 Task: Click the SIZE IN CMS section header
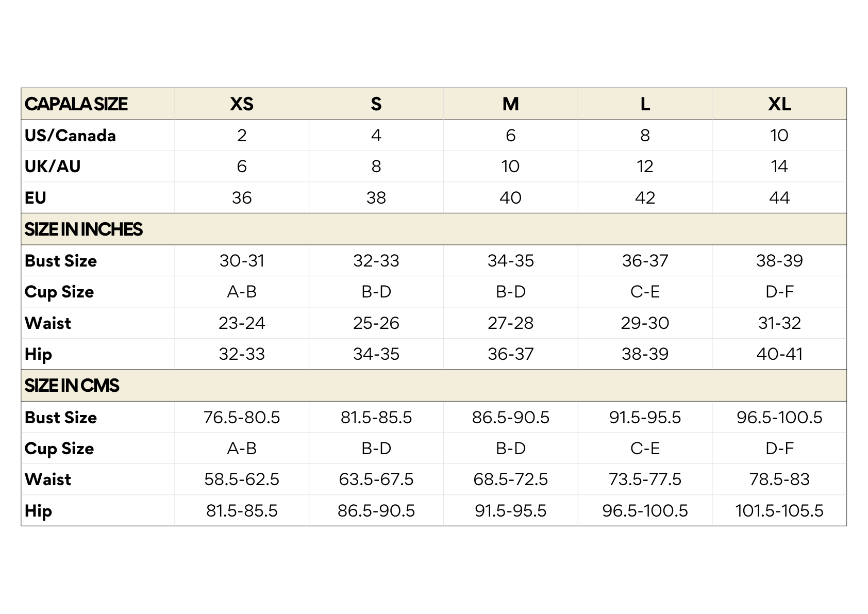click(x=72, y=386)
